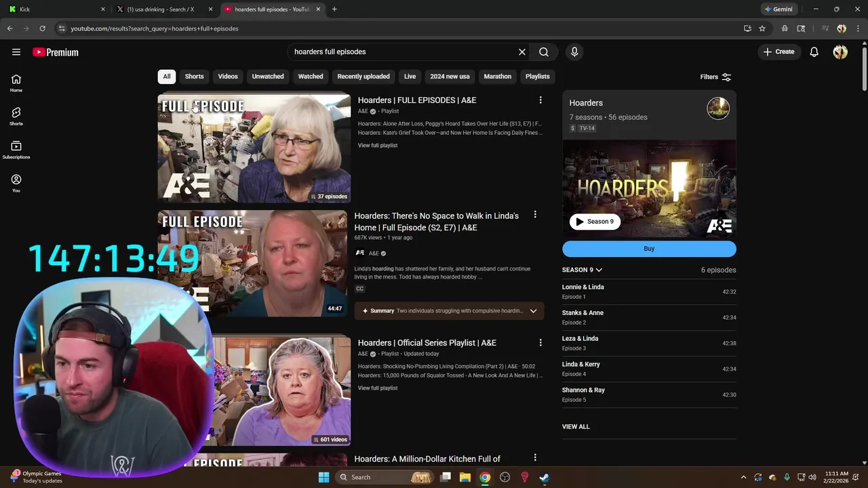Play Season 9 from the Hoarders card
The width and height of the screenshot is (868, 488).
pyautogui.click(x=595, y=222)
